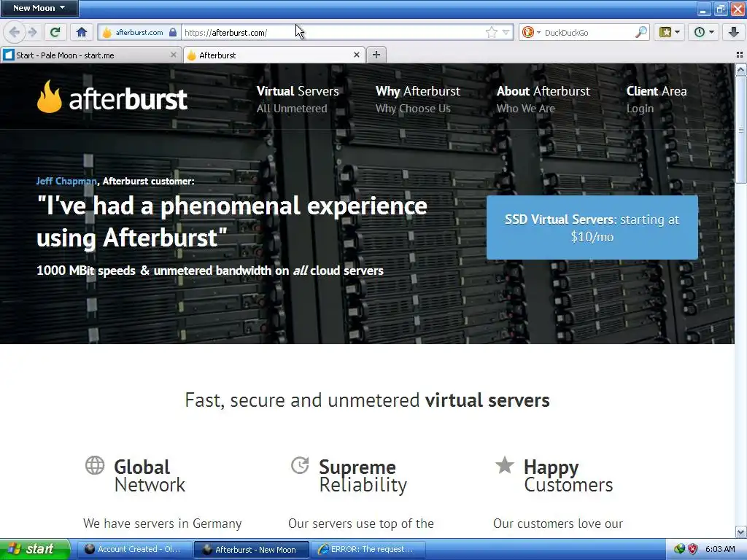Close the Afterburst tab
747x560 pixels.
[356, 55]
